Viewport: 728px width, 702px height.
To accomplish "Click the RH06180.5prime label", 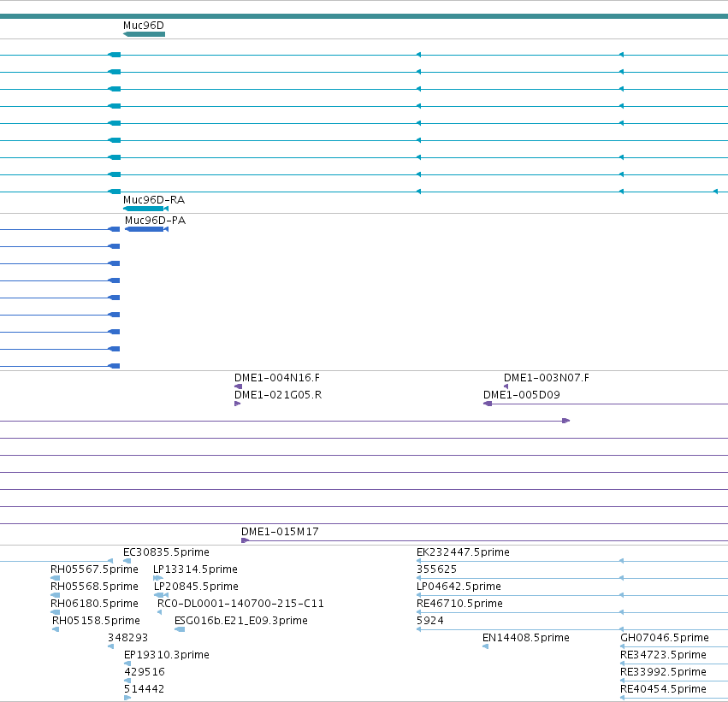I will [94, 604].
